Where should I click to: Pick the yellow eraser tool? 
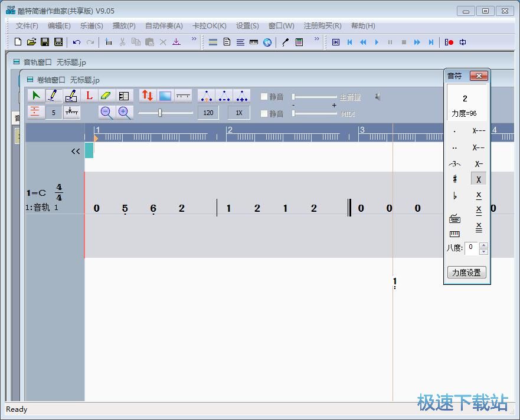click(x=106, y=96)
